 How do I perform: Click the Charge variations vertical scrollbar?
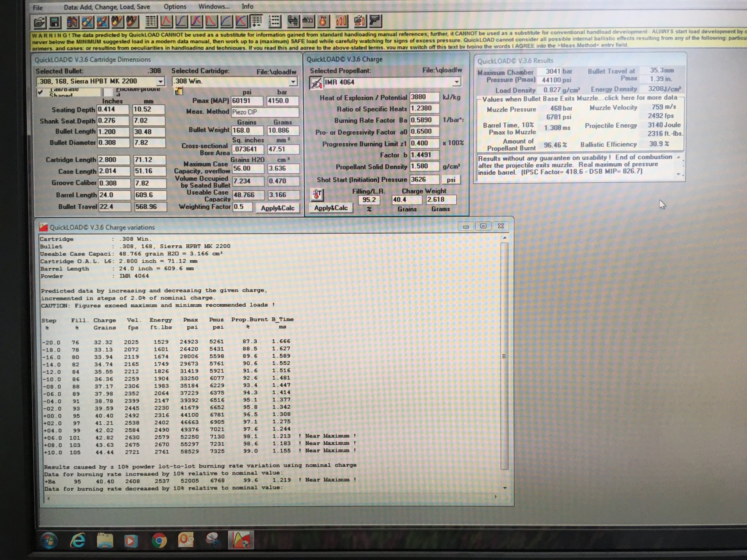[504, 356]
